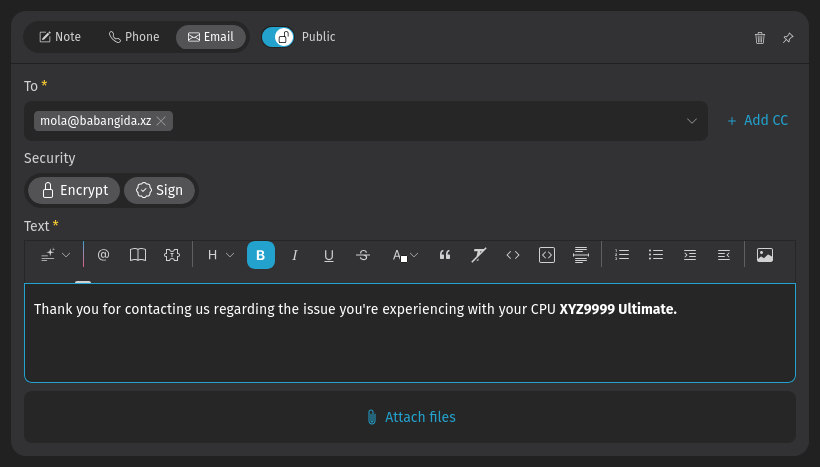The height and width of the screenshot is (467, 820).
Task: Expand the To recipients dropdown
Action: (x=691, y=121)
